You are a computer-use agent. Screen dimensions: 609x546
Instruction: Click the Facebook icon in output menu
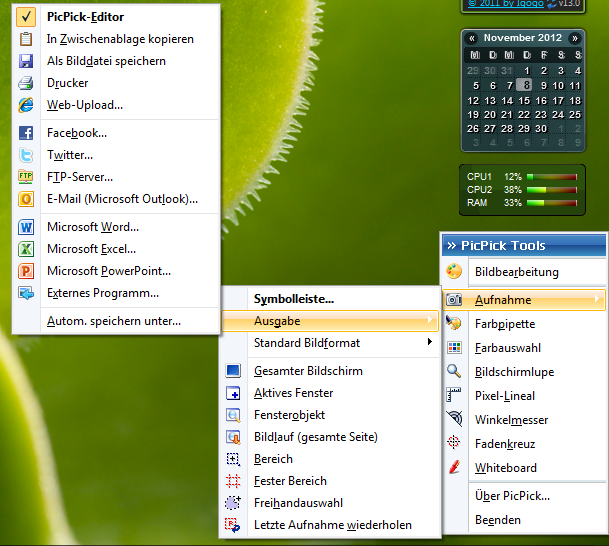(26, 133)
